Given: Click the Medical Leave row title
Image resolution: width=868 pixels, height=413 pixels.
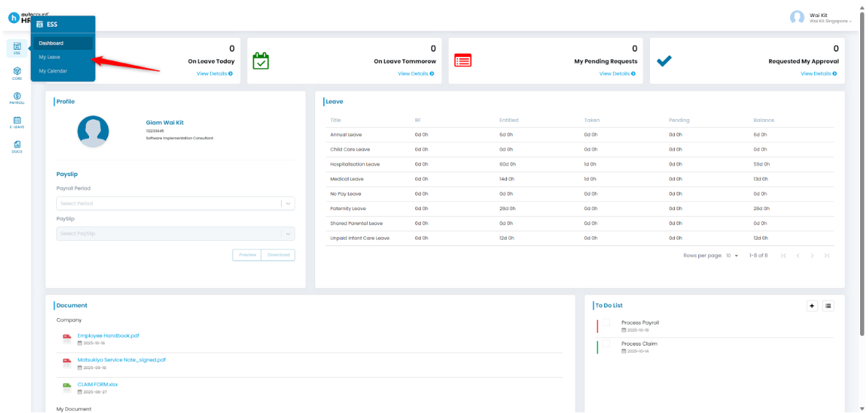Looking at the screenshot, I should click(347, 179).
